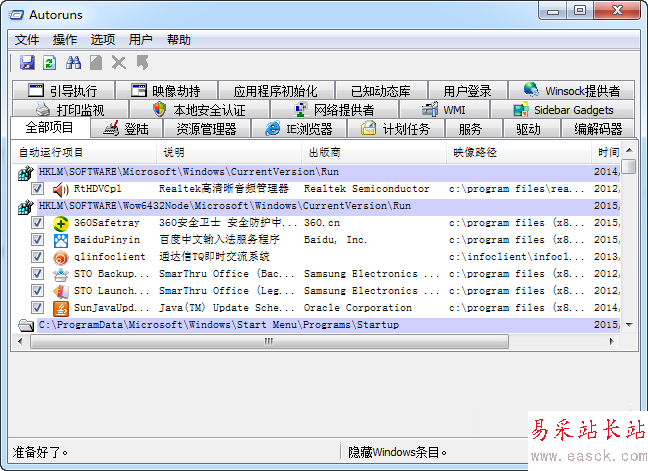Switch to the IE浏览器 tab
The height and width of the screenshot is (471, 648).
[x=299, y=129]
